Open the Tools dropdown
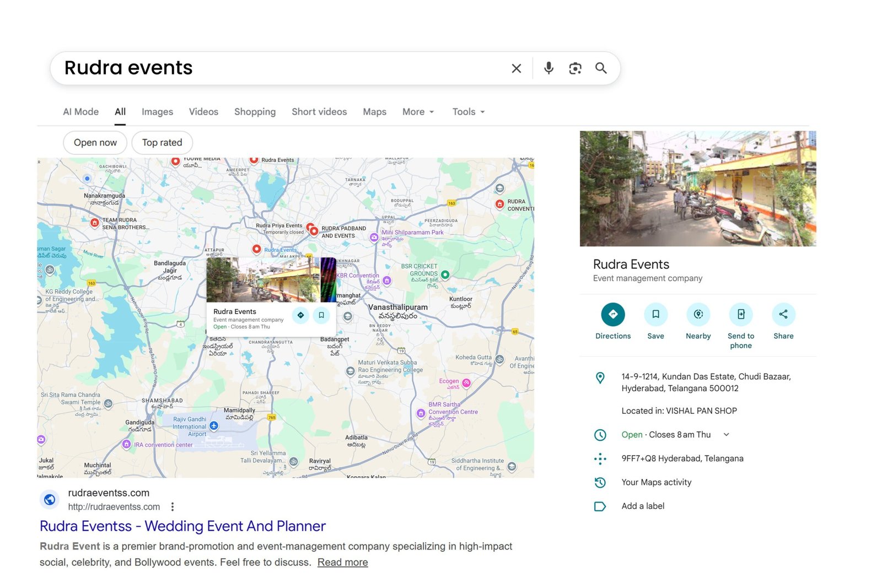Image resolution: width=882 pixels, height=588 pixels. pos(467,112)
